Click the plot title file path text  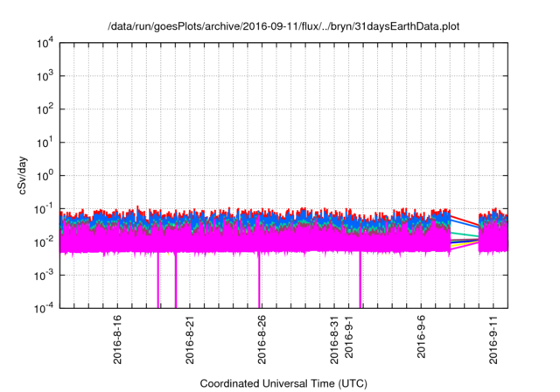tap(283, 26)
